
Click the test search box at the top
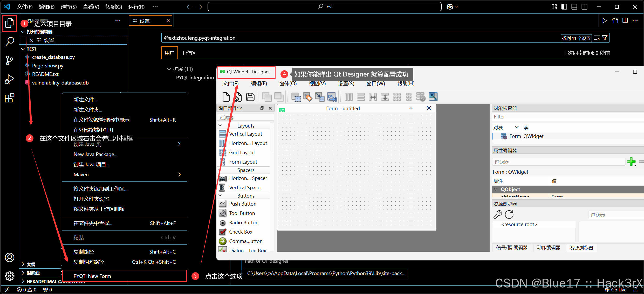pos(325,6)
